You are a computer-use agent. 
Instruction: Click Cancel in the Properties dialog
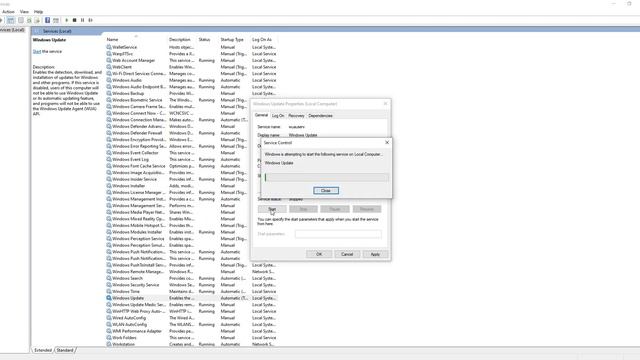347,254
